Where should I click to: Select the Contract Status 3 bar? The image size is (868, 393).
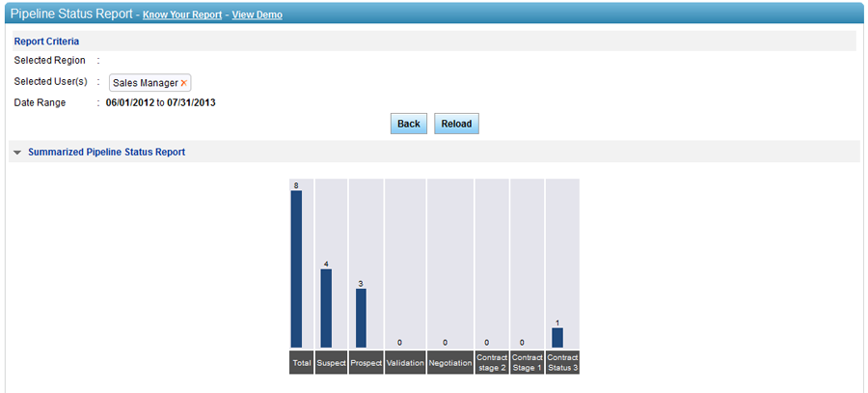(557, 337)
